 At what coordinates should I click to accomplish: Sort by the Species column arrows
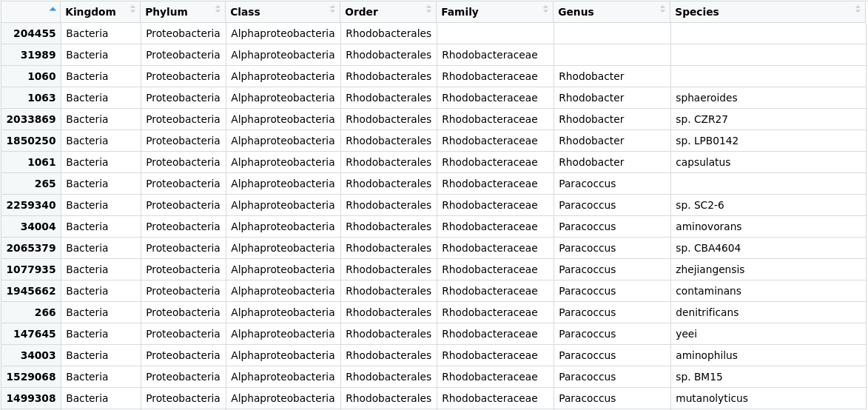(x=858, y=9)
